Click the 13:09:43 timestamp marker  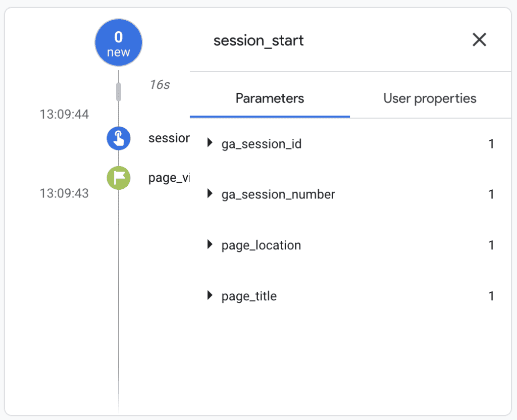point(64,193)
